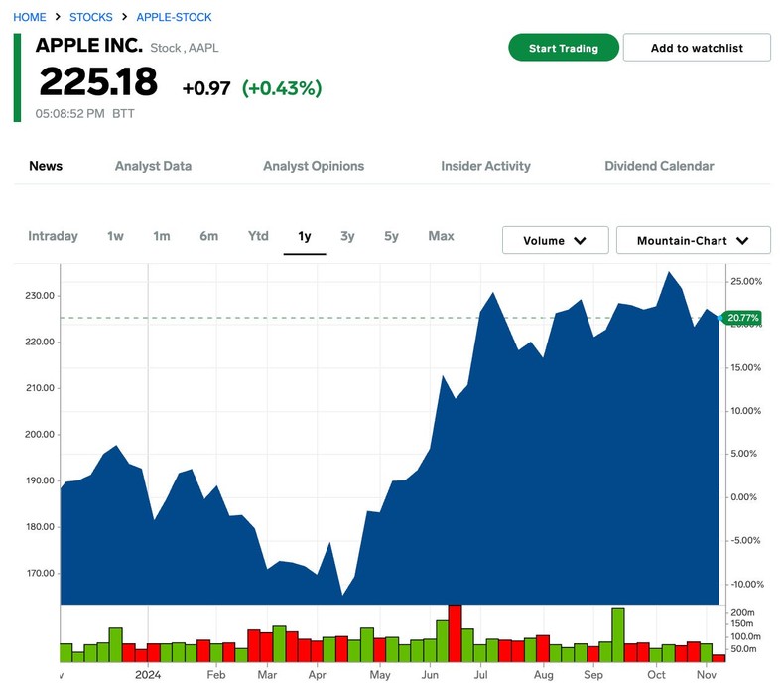Set chart range to 5y
Viewport: 784px width, 686px height.
392,236
